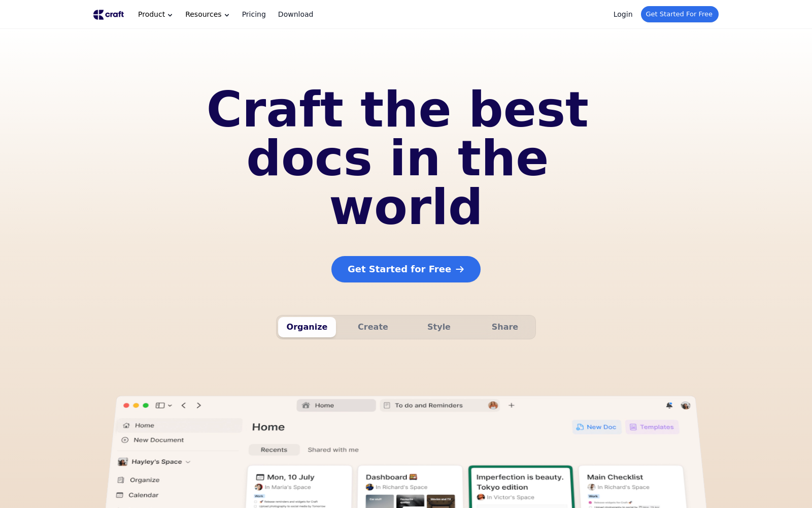Select the Organize feature tab

point(307,327)
